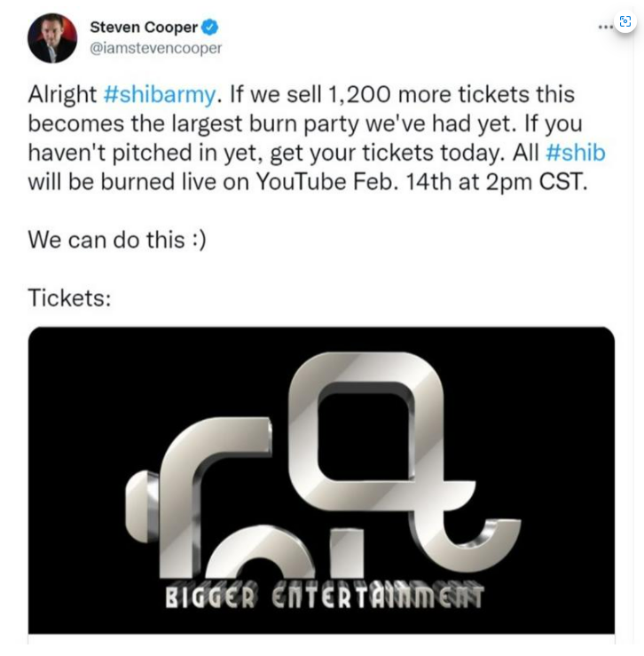The height and width of the screenshot is (656, 644).
Task: Open the three-dot more options menu
Action: point(605,28)
